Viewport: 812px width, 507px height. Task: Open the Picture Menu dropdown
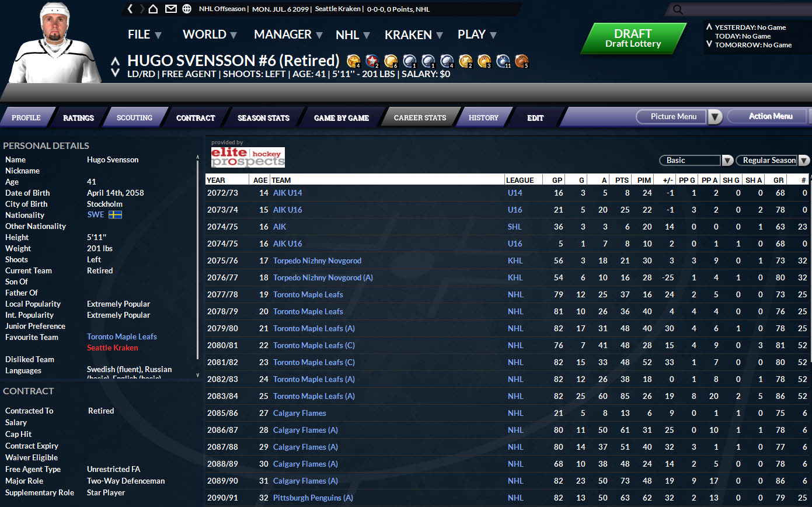pyautogui.click(x=679, y=117)
